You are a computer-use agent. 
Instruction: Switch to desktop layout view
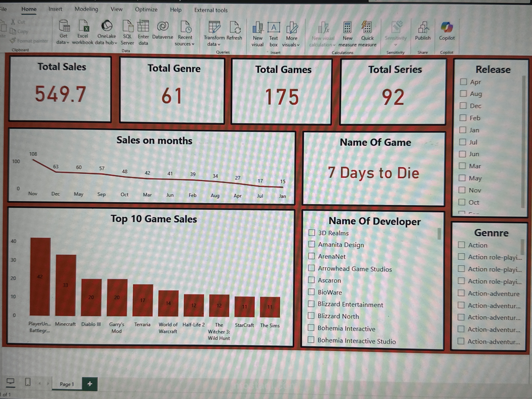pos(10,382)
